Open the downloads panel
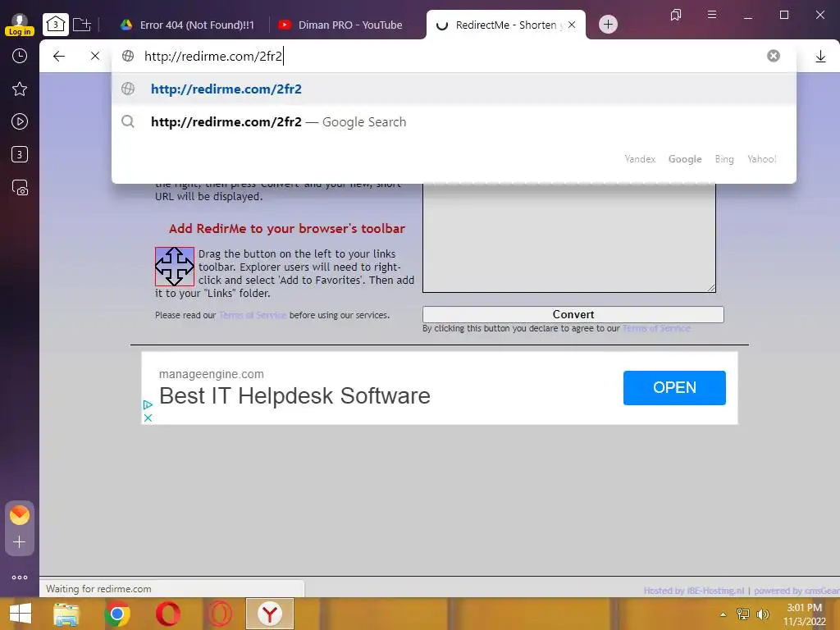The height and width of the screenshot is (630, 840). 820,57
